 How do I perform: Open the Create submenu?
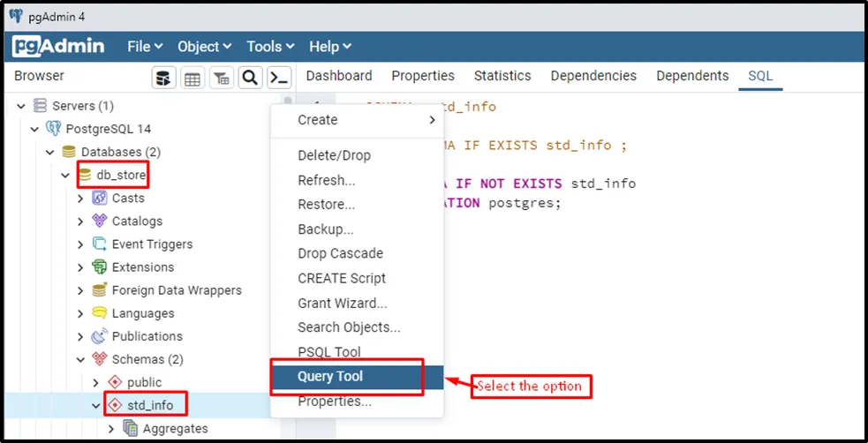pyautogui.click(x=366, y=120)
